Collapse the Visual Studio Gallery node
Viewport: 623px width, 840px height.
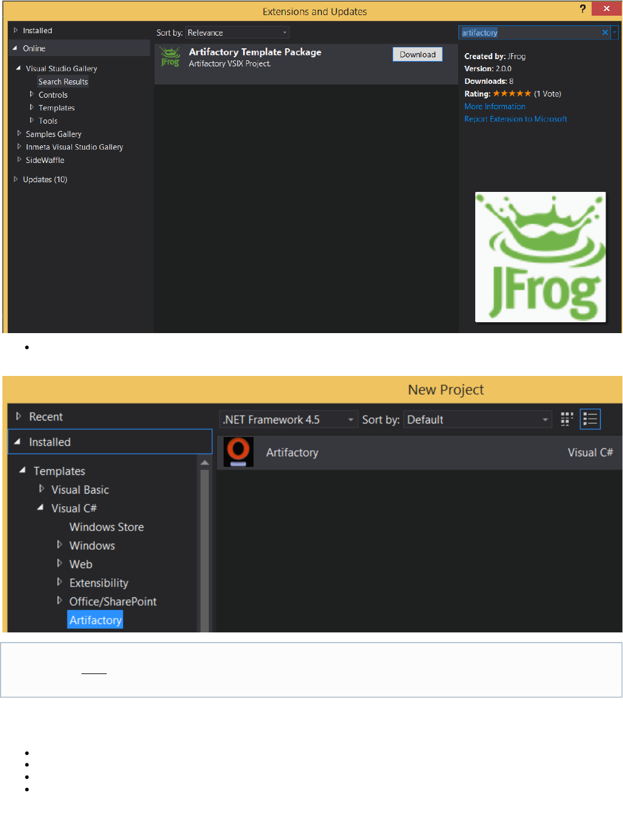(19, 68)
